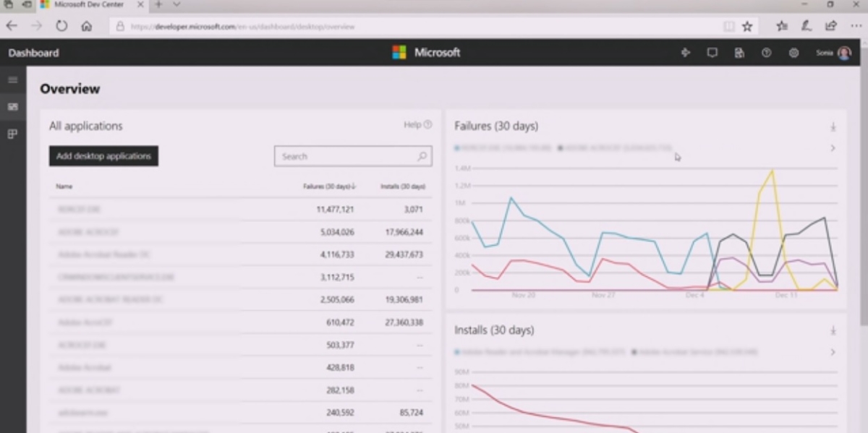Click the feedback speech-bubble icon

tap(712, 52)
